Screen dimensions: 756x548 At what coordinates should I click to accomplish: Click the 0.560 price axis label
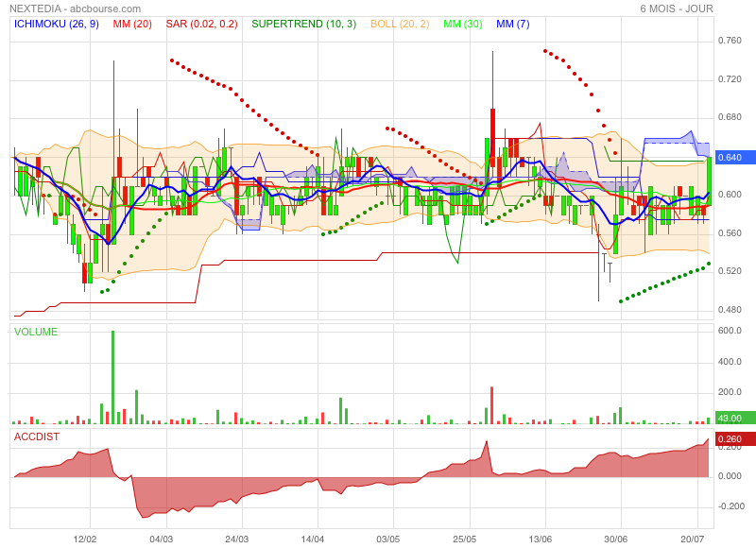[730, 232]
